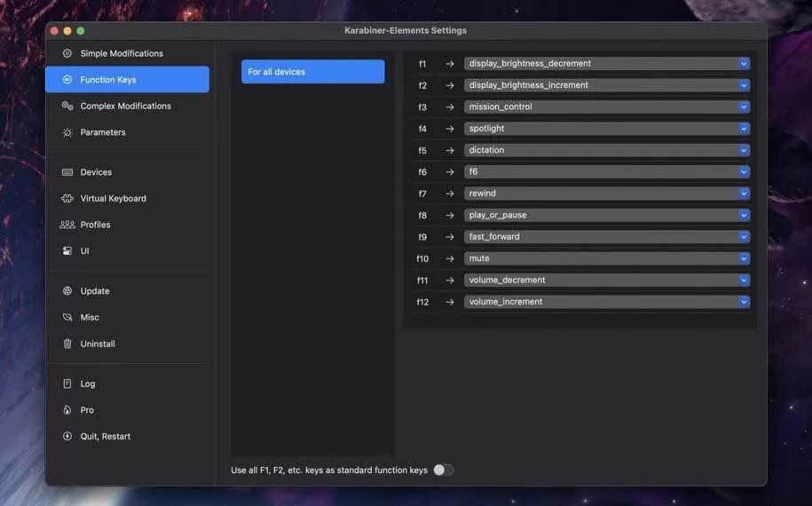Open Profiles via the people icon
Viewport: 812px width, 506px height.
tap(67, 225)
